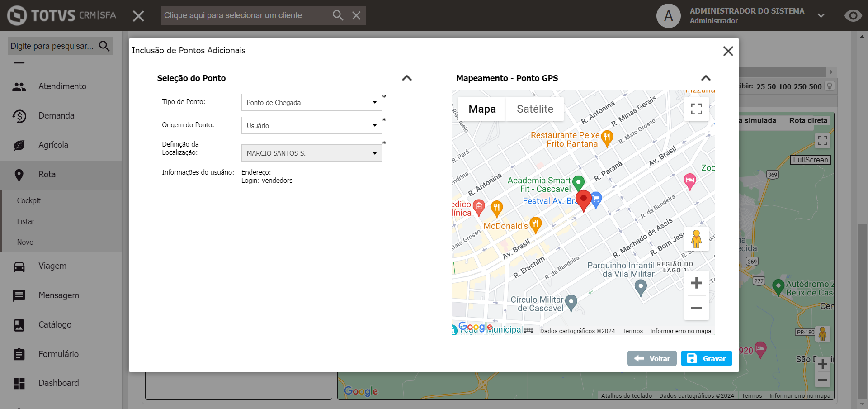Screen dimensions: 868x409
Task: Click the Gravar button
Action: click(x=706, y=358)
